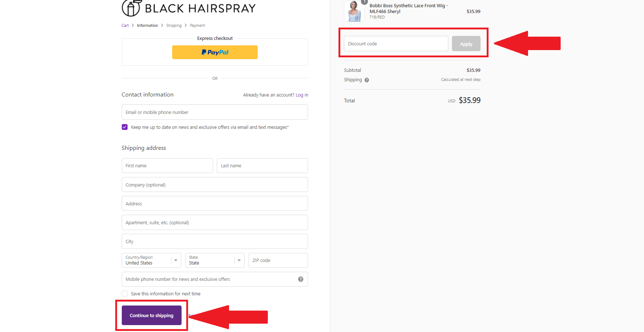
Task: Click the wig product thumbnail
Action: click(354, 11)
